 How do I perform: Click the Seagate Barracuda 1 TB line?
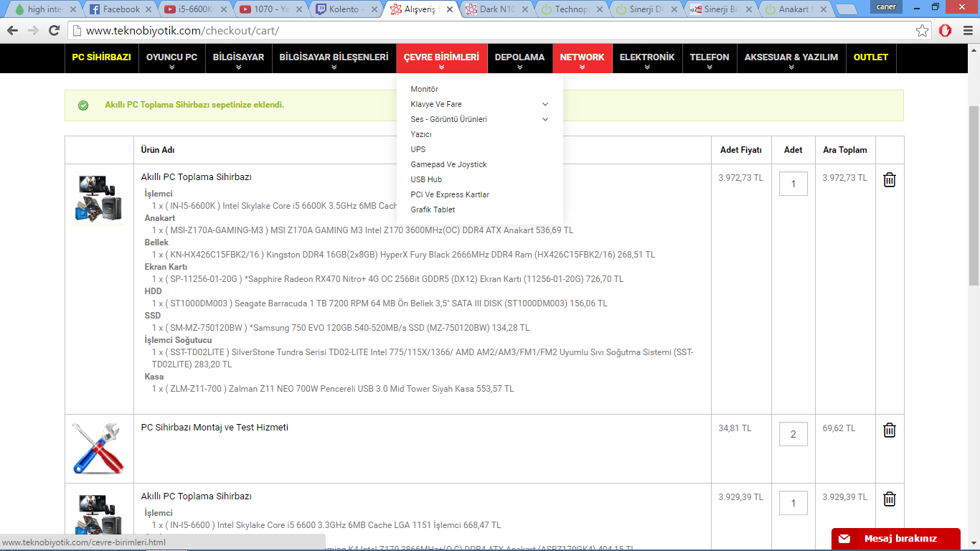pos(380,303)
